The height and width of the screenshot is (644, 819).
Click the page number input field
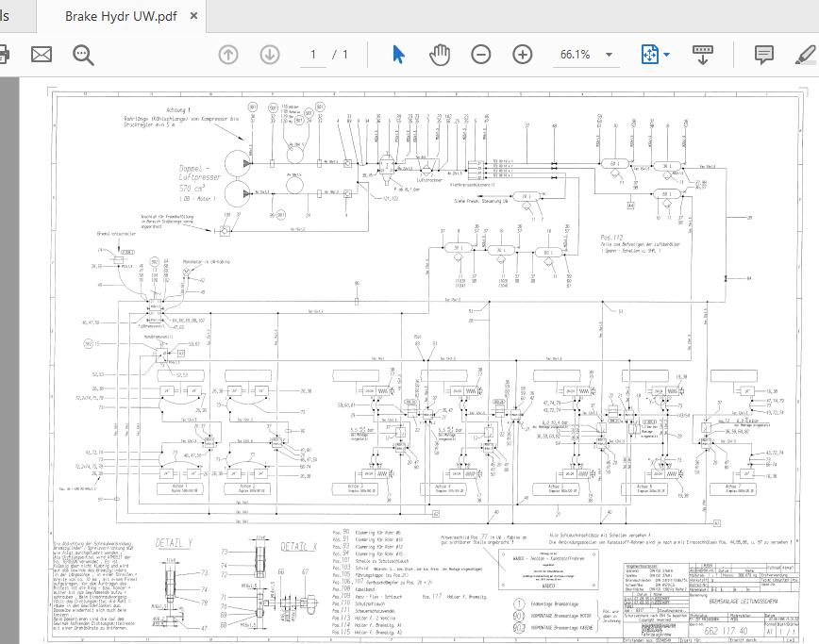312,54
